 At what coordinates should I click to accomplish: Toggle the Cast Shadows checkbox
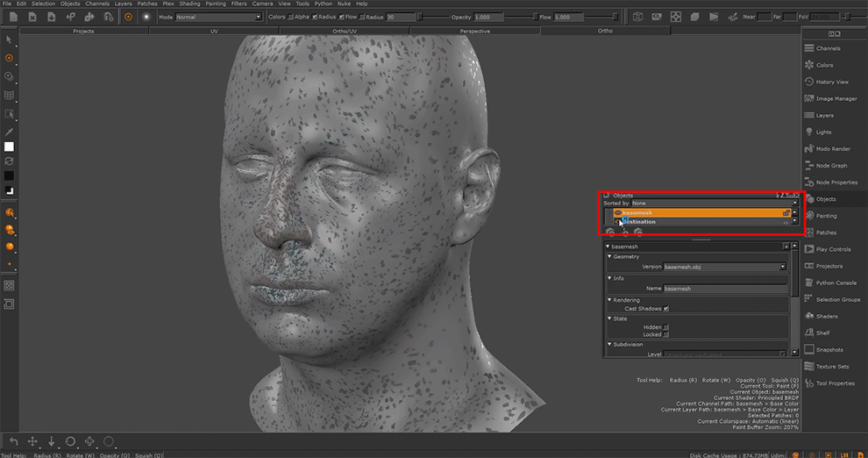tap(666, 309)
